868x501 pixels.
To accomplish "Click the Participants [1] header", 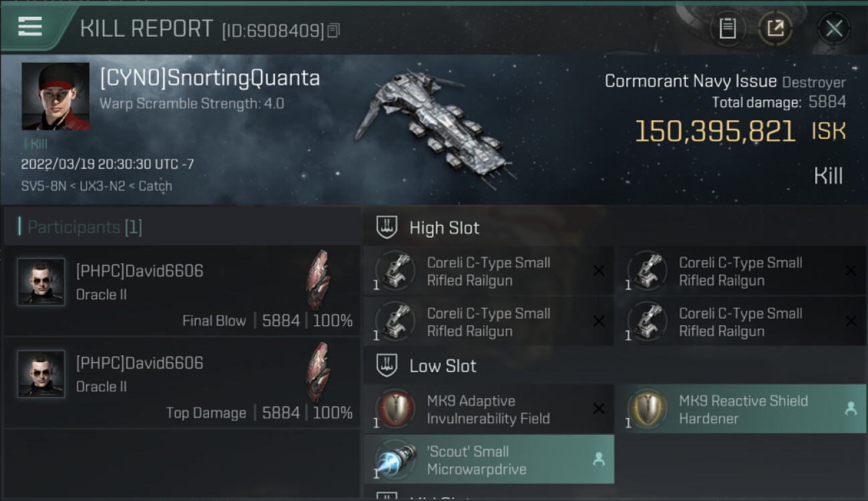I will [85, 227].
